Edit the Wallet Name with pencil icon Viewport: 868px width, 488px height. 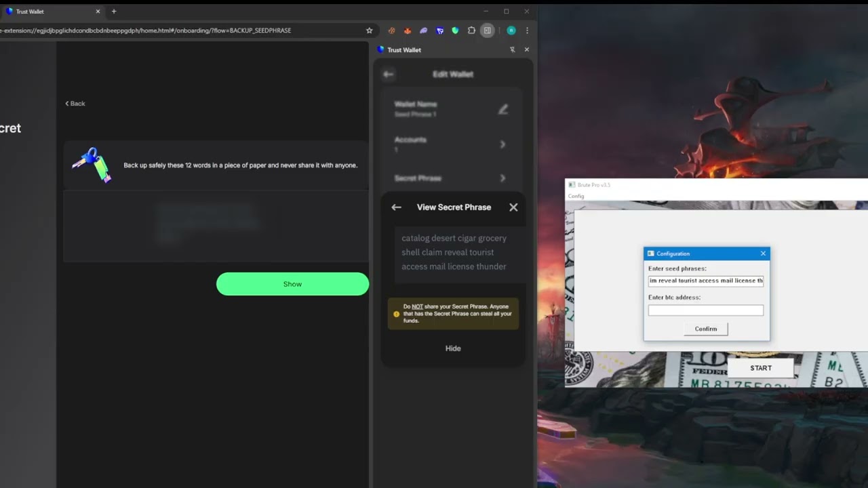(502, 109)
